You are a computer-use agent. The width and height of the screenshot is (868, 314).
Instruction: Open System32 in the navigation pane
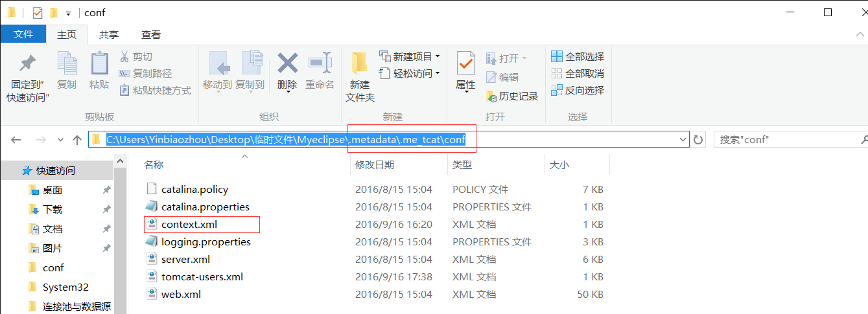(65, 287)
